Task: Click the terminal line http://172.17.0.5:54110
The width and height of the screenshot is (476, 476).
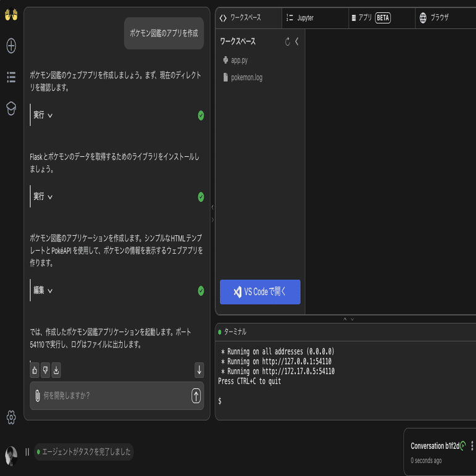Action: 298,371
